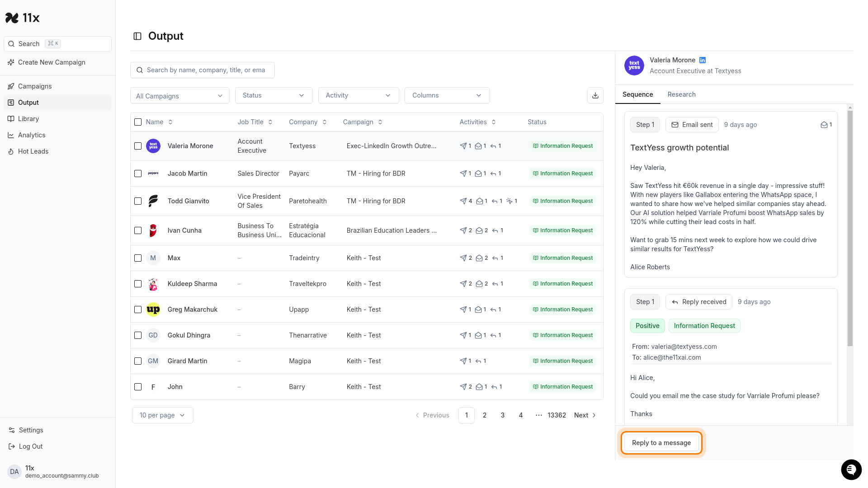Sort by the Company column

point(308,122)
